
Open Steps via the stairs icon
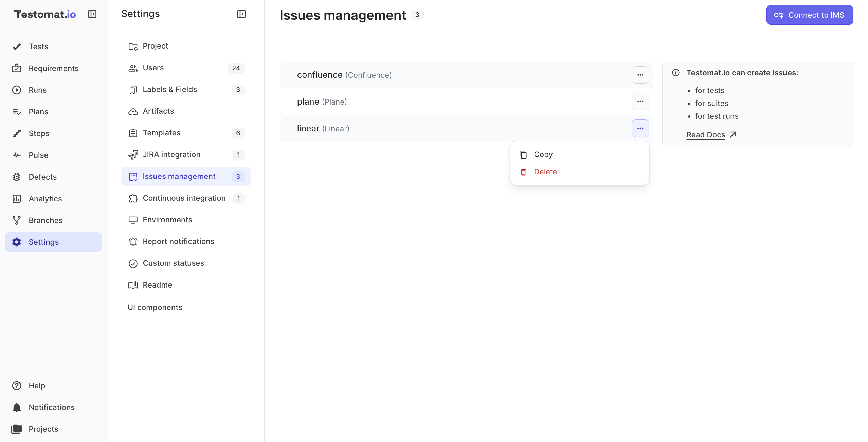(x=17, y=133)
